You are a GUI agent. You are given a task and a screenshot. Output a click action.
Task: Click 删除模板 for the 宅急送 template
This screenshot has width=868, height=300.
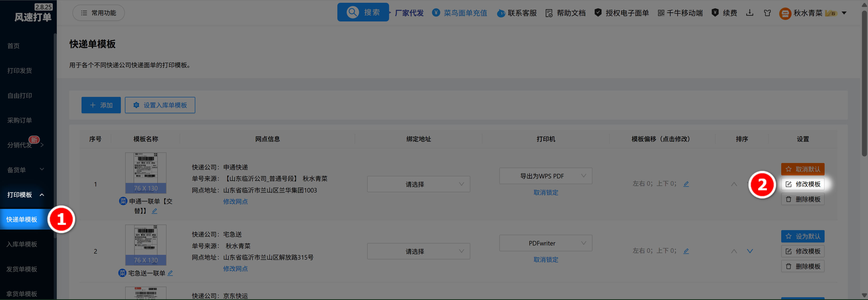point(803,266)
